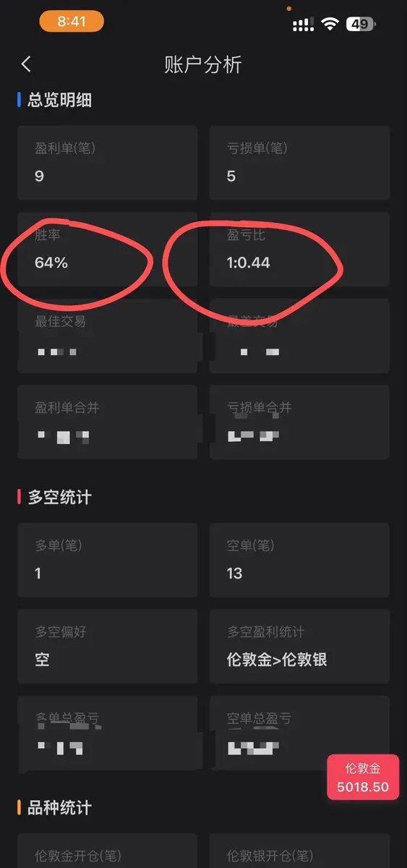Open the 伦敦金 5018.50 floating price badge
The width and height of the screenshot is (407, 868).
363,776
